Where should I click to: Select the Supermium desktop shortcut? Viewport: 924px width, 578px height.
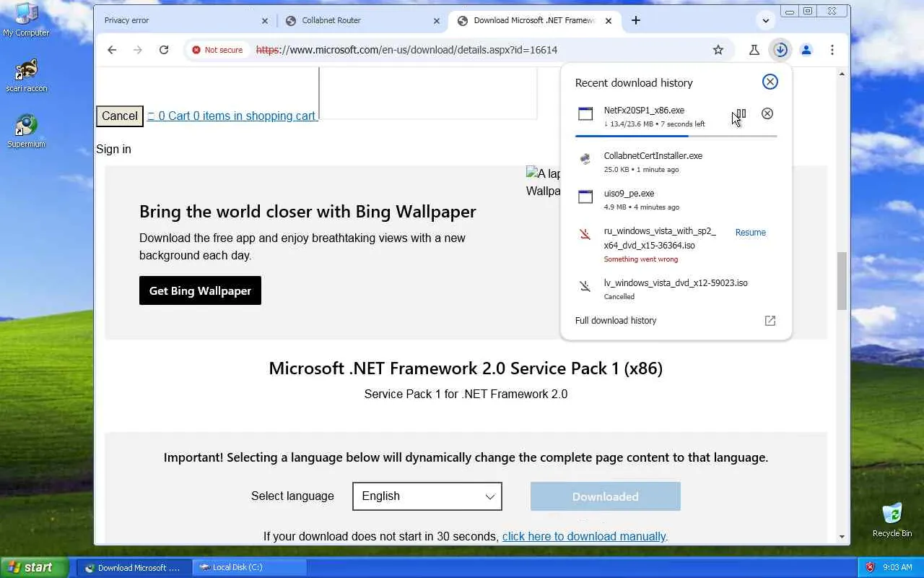27,131
